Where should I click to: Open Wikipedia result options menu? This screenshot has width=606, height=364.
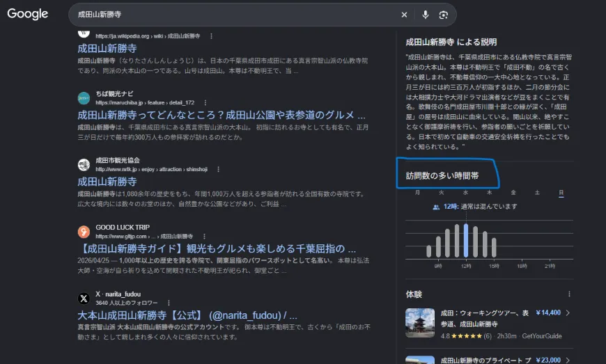click(x=211, y=36)
